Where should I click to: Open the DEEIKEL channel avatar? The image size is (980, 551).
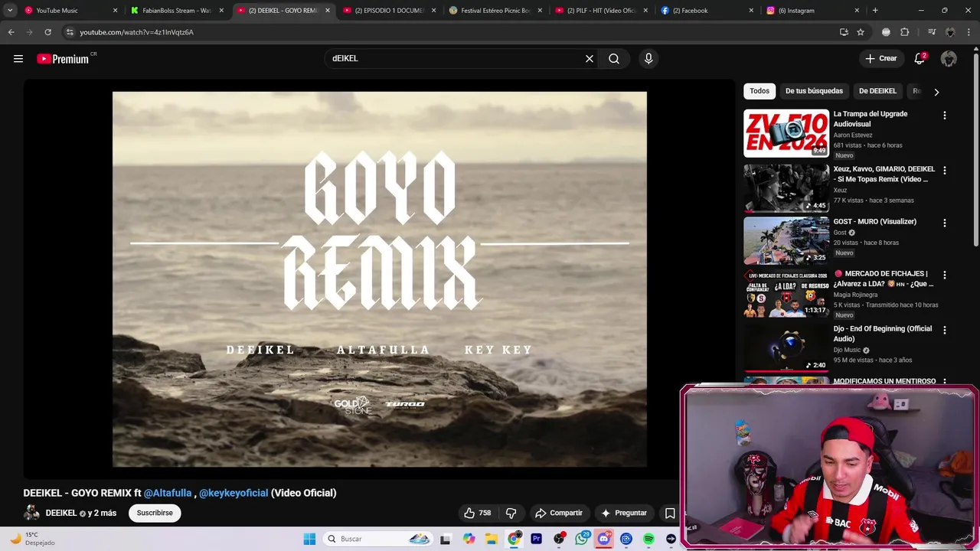point(31,513)
